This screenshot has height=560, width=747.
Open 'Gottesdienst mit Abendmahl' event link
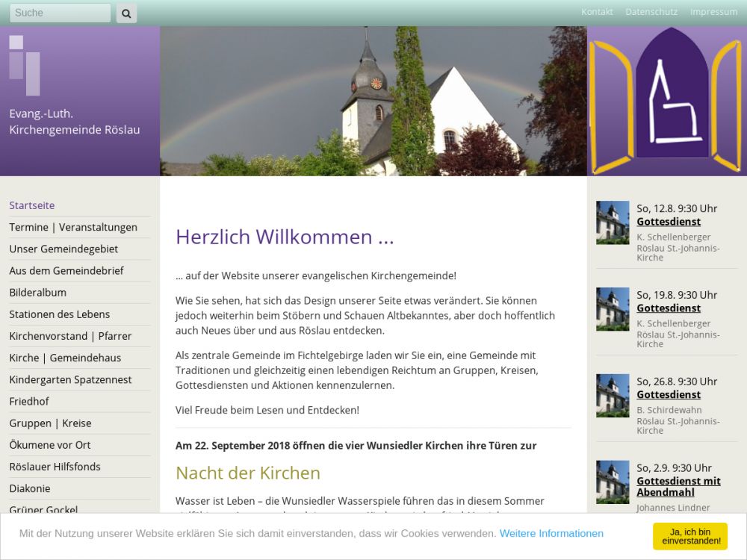(678, 486)
